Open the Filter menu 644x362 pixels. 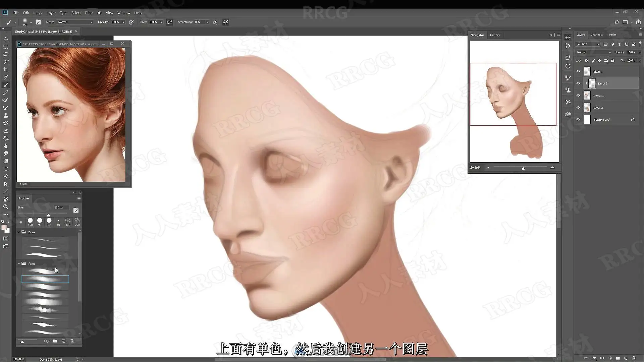click(x=89, y=13)
